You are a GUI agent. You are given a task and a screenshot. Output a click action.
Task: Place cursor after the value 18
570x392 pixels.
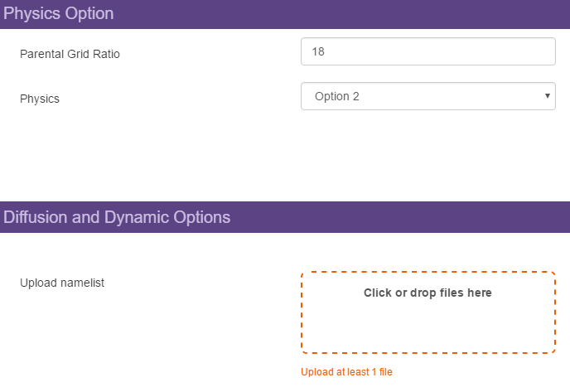click(x=326, y=51)
